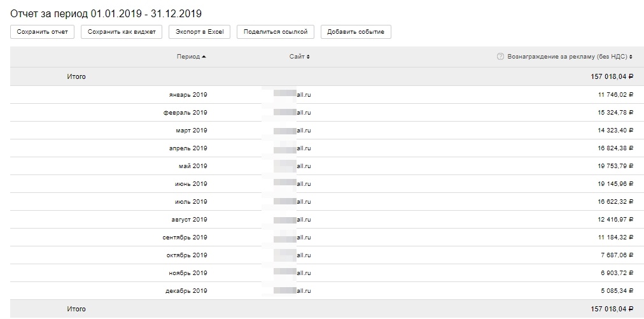This screenshot has height=319, width=644.
Task: Open site link in июнь 2019 row
Action: 304,184
